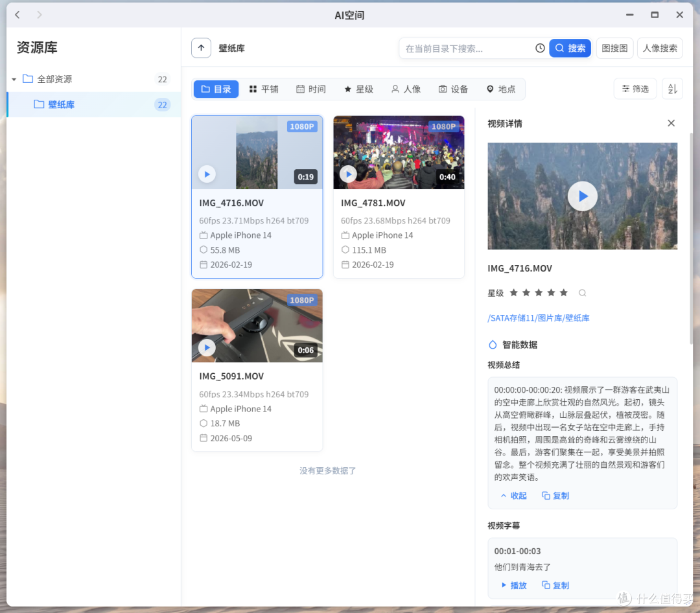
Task: Go forward with the right arrow
Action: point(40,15)
